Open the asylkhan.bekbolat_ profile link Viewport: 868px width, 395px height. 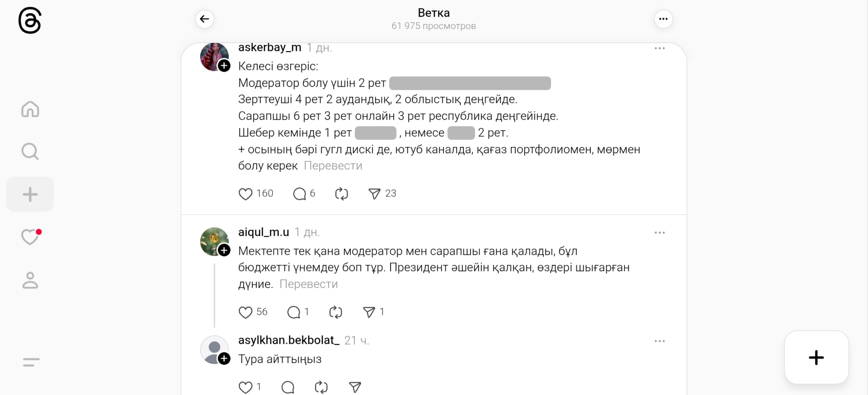point(288,340)
